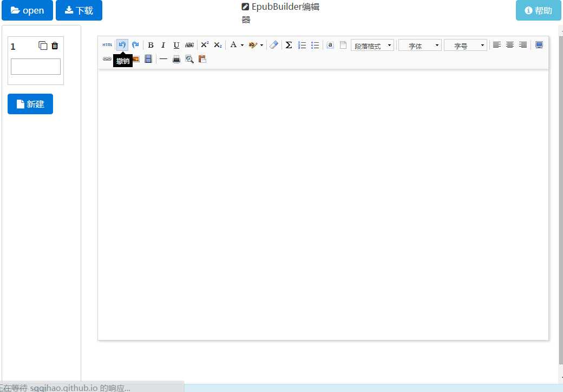Click the 下载 download button
Image resolution: width=563 pixels, height=392 pixels.
point(79,10)
